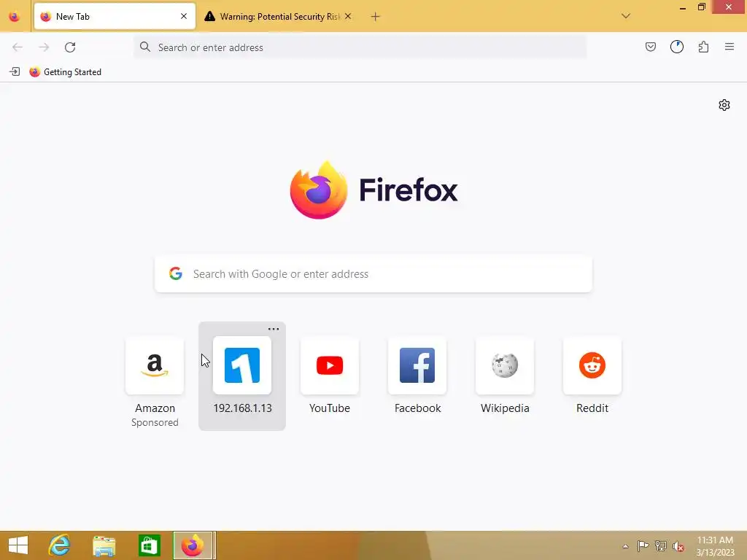
Task: Open personalize new tab gear icon
Action: pyautogui.click(x=724, y=105)
